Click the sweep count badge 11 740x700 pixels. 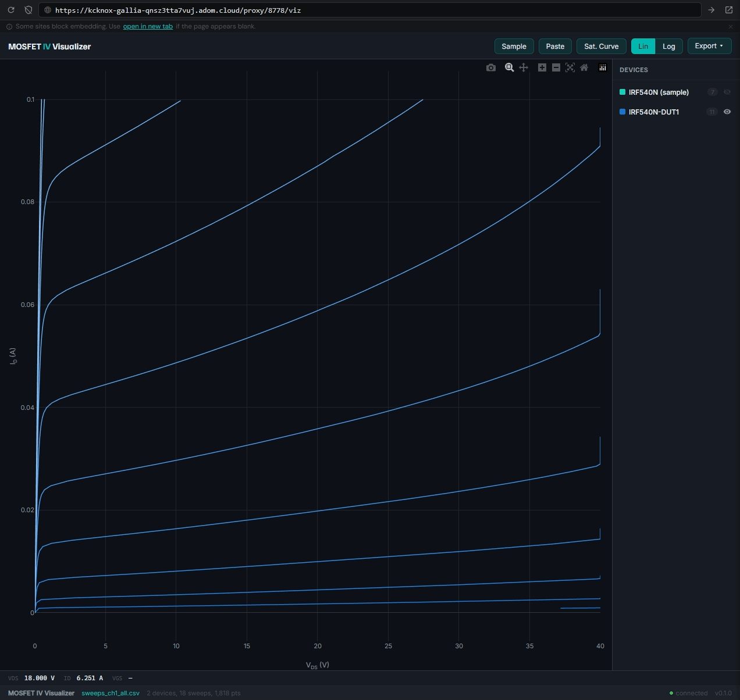[712, 112]
